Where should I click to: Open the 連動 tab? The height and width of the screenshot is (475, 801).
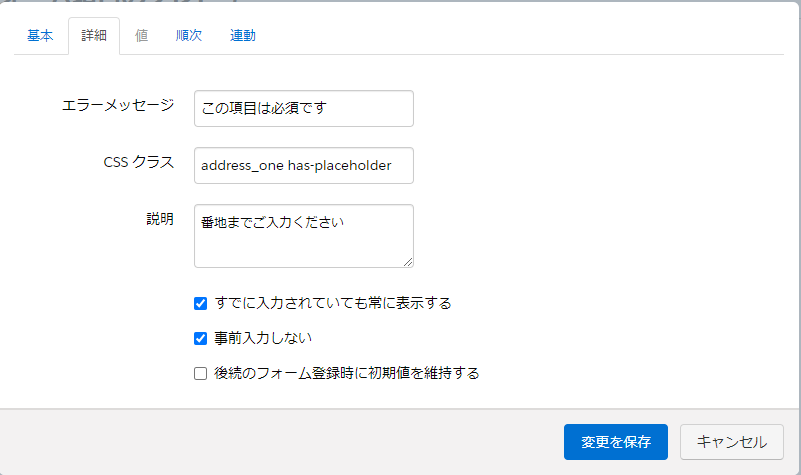pos(243,36)
